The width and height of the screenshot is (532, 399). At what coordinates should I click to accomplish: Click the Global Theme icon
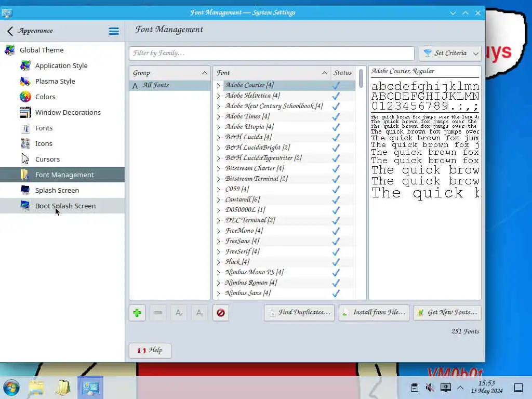[9, 50]
